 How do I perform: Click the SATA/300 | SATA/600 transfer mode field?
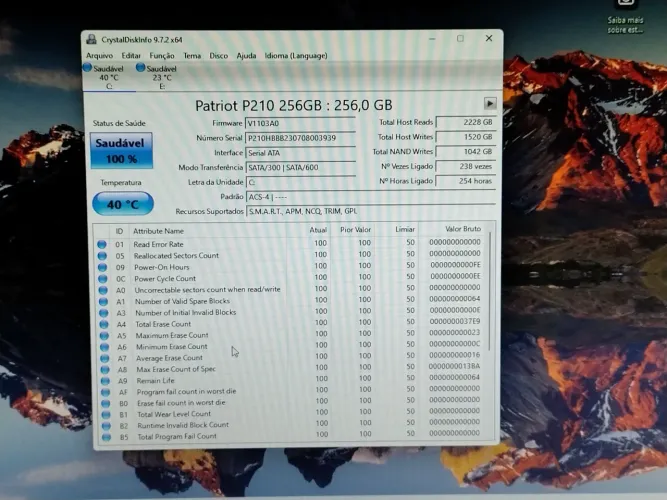click(x=300, y=167)
